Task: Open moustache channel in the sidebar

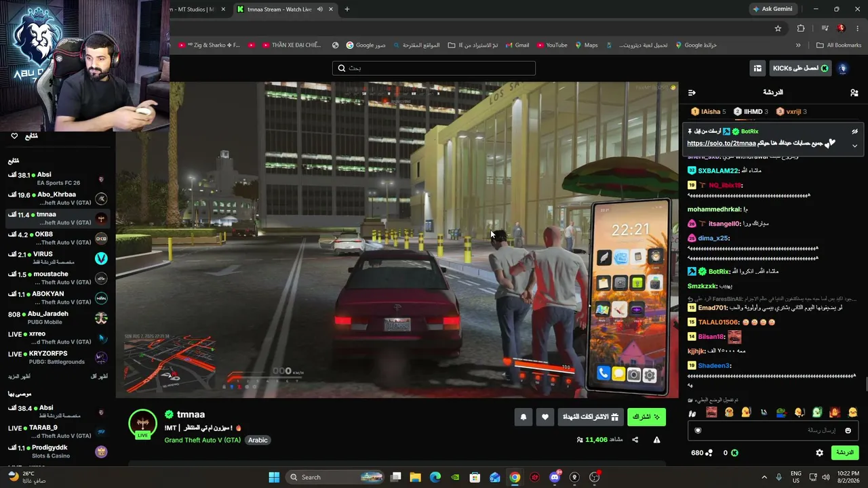Action: (58, 278)
